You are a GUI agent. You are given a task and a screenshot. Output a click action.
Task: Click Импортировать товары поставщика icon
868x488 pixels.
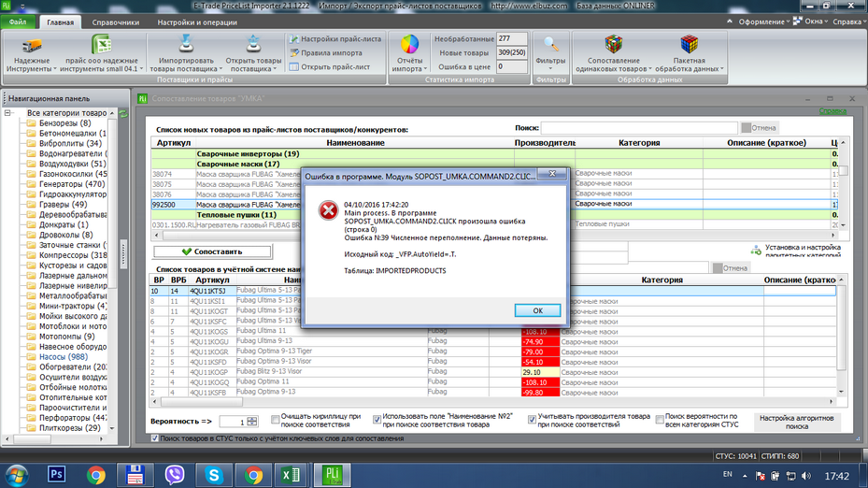185,44
